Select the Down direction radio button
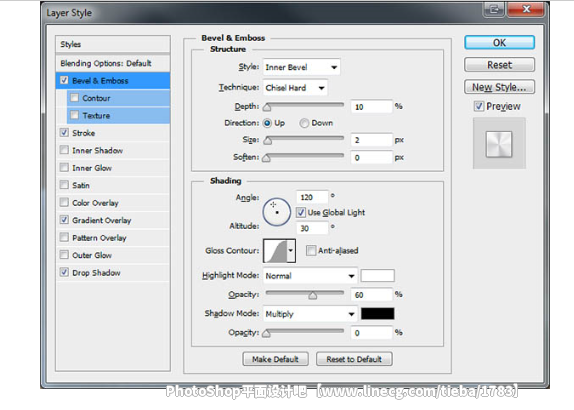Viewport: 574px width, 410px height. [x=304, y=123]
